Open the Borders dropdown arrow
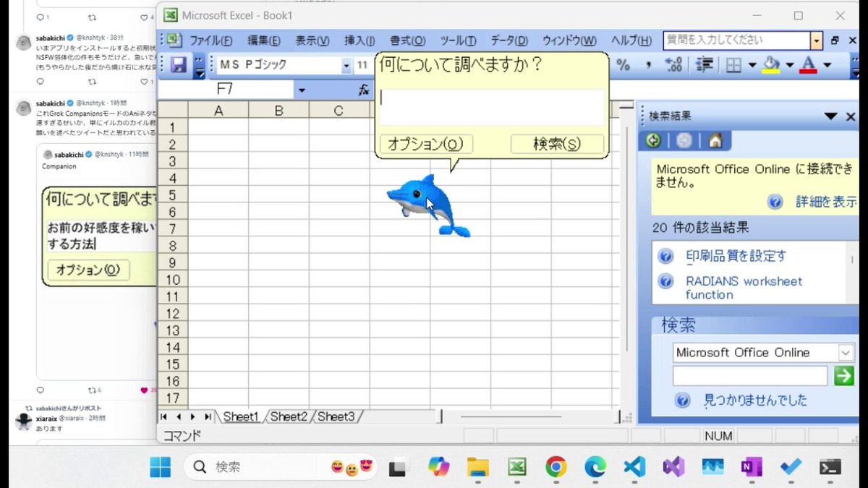 tap(752, 65)
